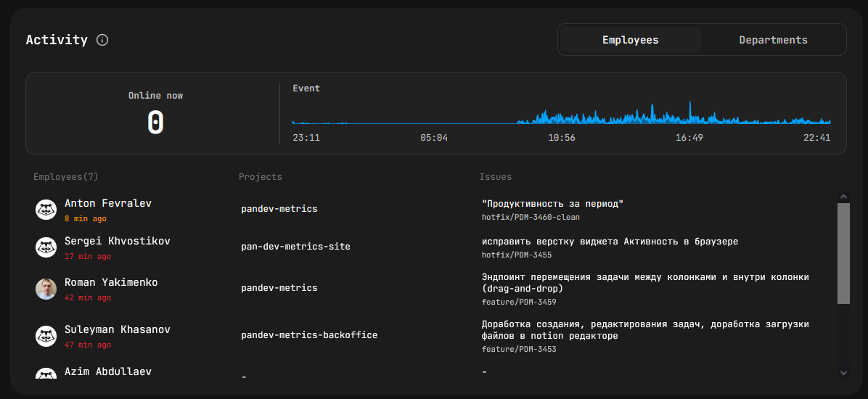Click Sergei Khvostikov's avatar icon
This screenshot has height=399, width=868.
(46, 247)
